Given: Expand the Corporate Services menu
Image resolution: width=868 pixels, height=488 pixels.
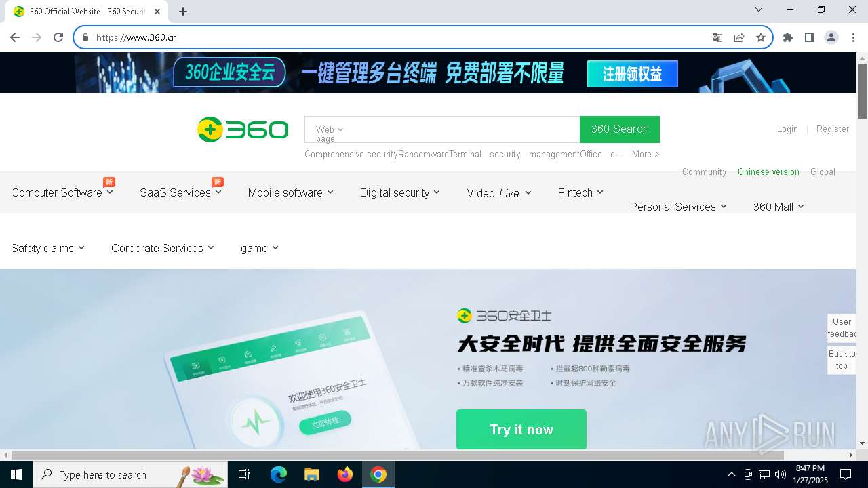Looking at the screenshot, I should (163, 248).
